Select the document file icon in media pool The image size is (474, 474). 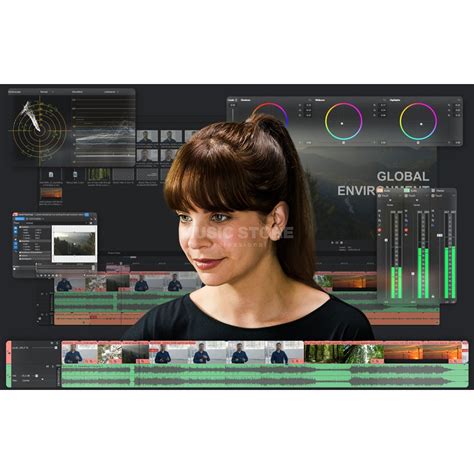click(51, 175)
